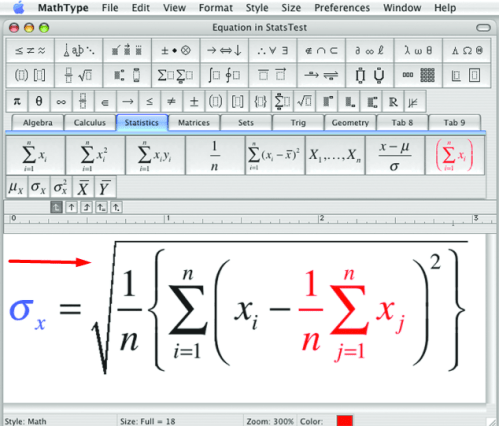Insert real numbers ℝ symbol
This screenshot has width=499, height=426.
pos(393,101)
